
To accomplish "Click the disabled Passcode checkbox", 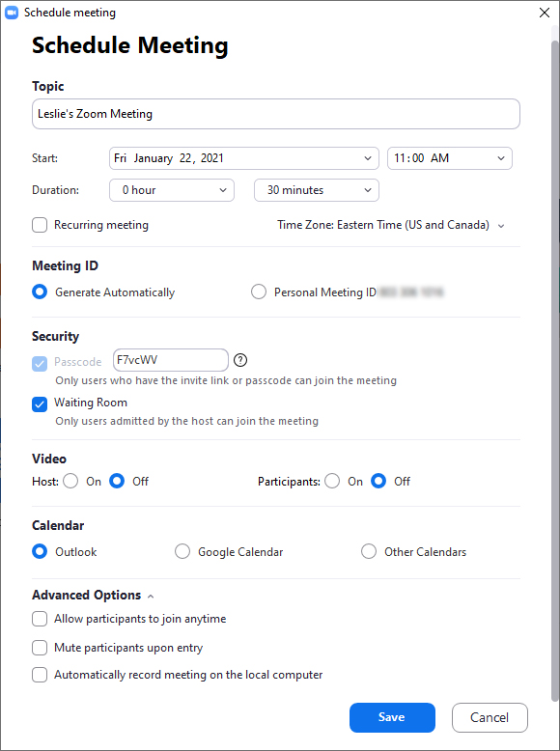I will pos(40,364).
